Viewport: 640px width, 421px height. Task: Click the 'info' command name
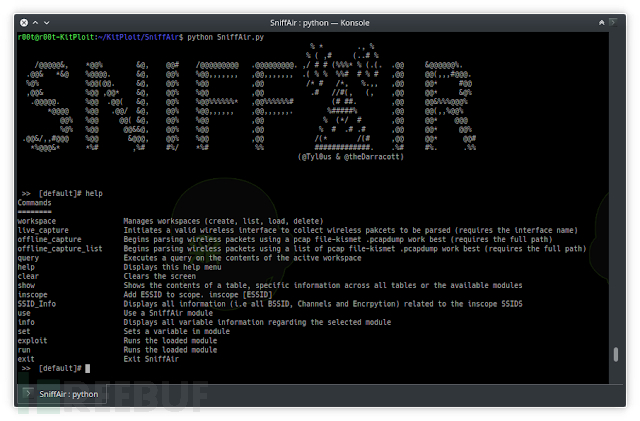(26, 322)
